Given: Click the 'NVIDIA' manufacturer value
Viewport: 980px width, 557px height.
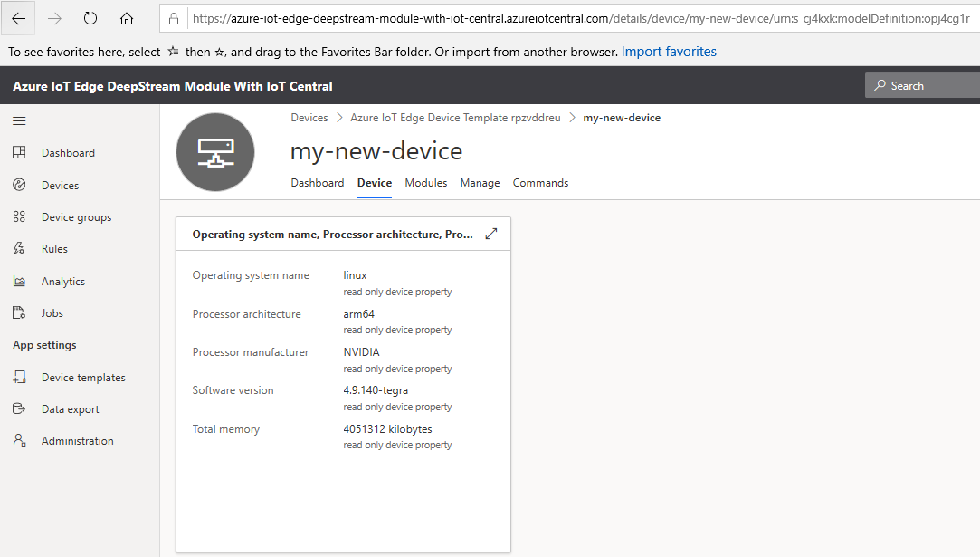Looking at the screenshot, I should (x=361, y=352).
